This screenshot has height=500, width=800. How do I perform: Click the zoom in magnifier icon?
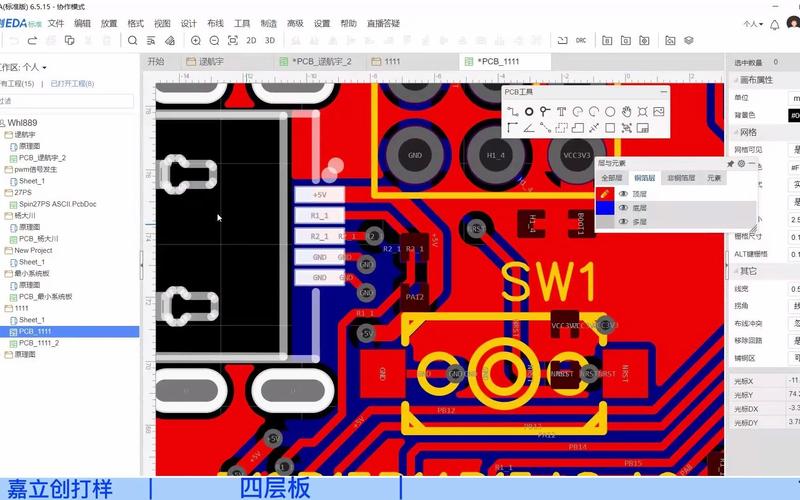coord(195,40)
